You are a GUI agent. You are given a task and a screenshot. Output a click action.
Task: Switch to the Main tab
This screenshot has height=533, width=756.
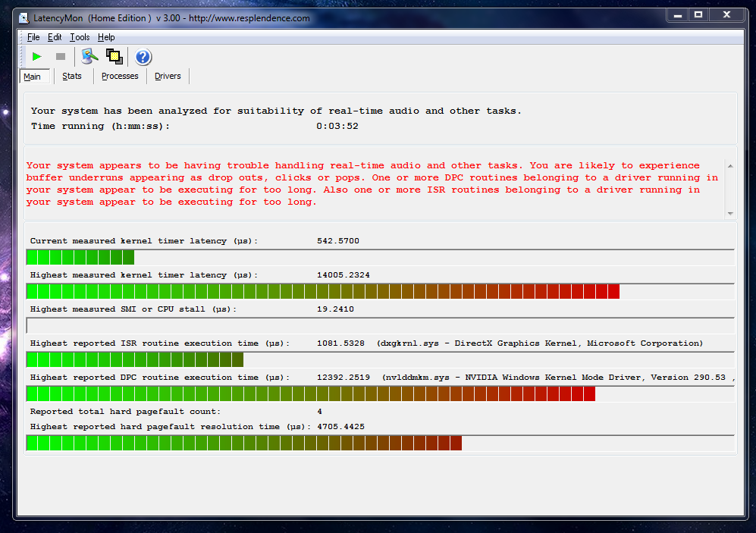[35, 77]
